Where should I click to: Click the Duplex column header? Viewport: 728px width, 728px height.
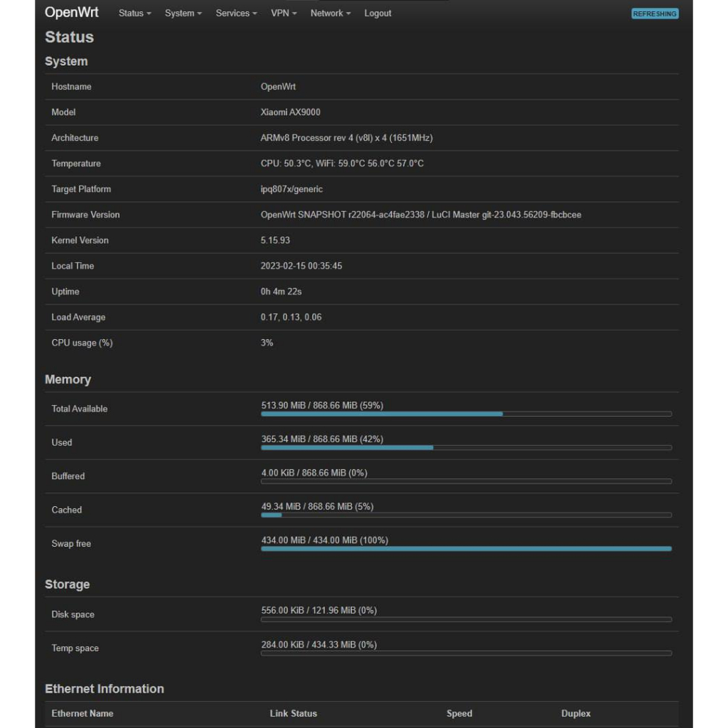click(576, 713)
